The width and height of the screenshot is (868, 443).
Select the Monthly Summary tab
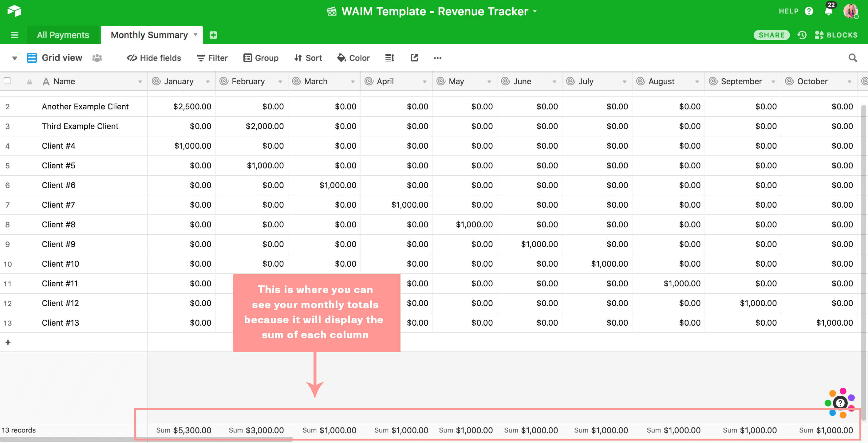[x=149, y=35]
